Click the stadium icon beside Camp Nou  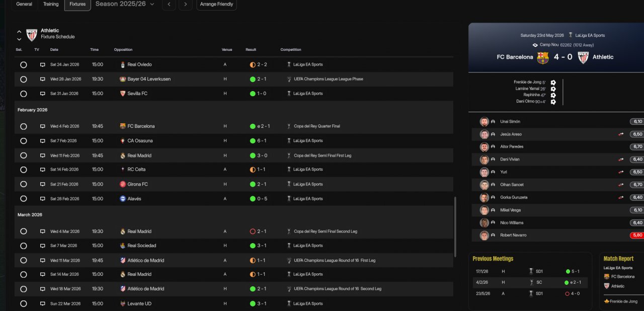(535, 45)
